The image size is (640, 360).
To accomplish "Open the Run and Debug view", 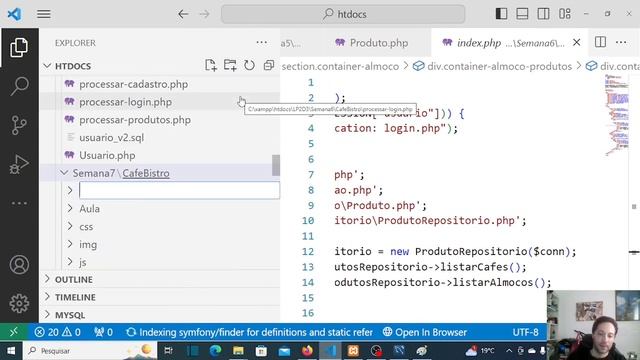I will (19, 164).
